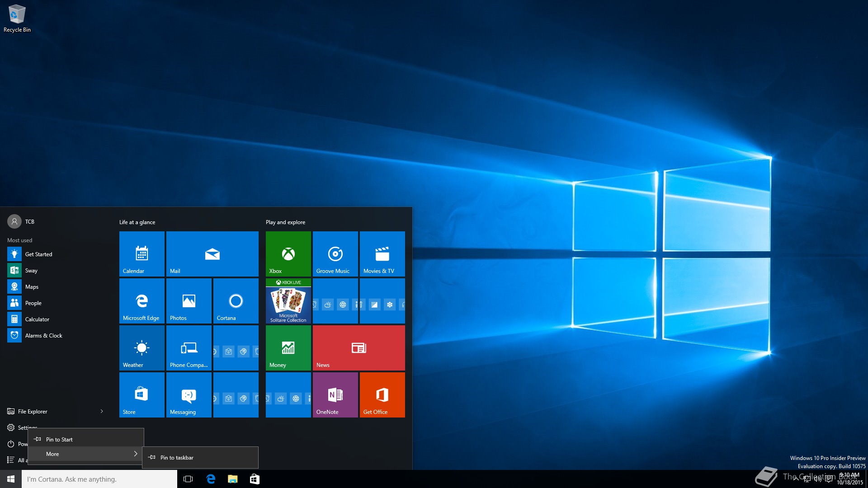
Task: Click the Get Office tile
Action: (x=382, y=394)
